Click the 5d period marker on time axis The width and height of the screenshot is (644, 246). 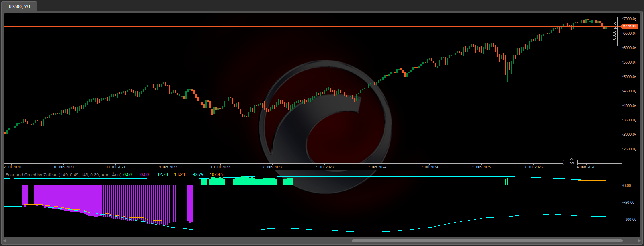[572, 163]
